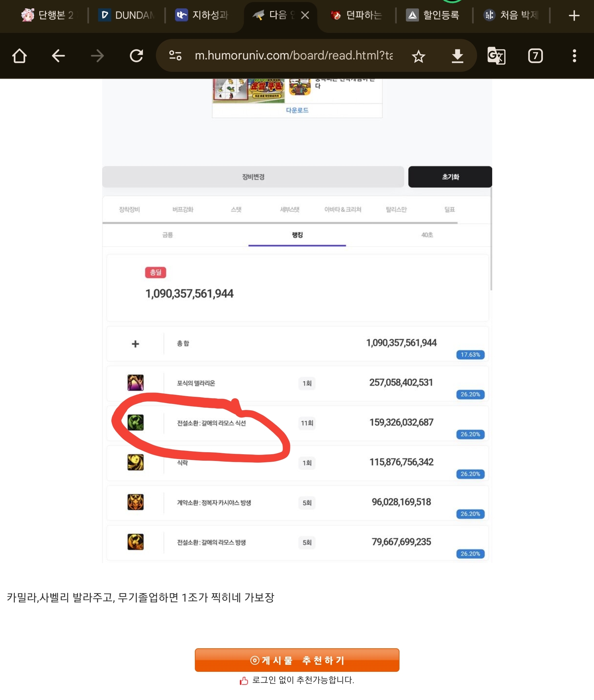Switch to the 처음 박제 tab
594x700 pixels.
[x=510, y=15]
